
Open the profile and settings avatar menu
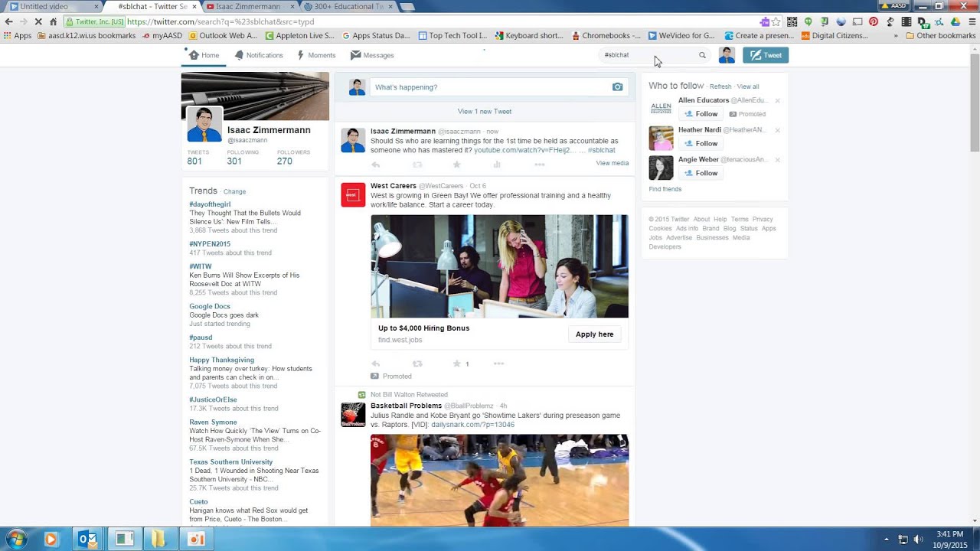tap(727, 55)
